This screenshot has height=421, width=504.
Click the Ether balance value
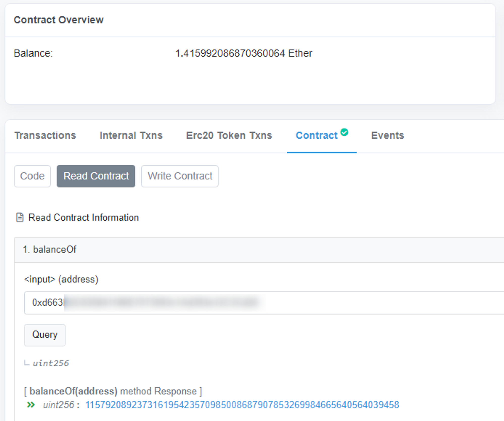click(243, 53)
